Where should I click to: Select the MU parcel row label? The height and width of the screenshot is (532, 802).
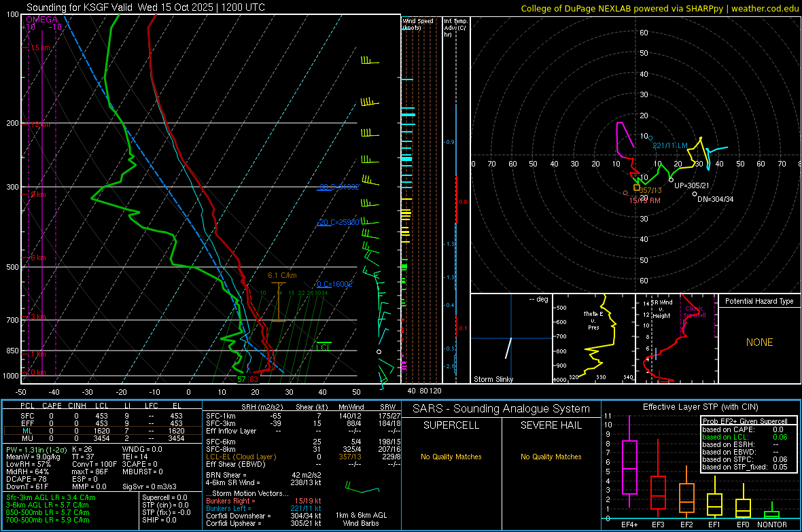tap(27, 438)
